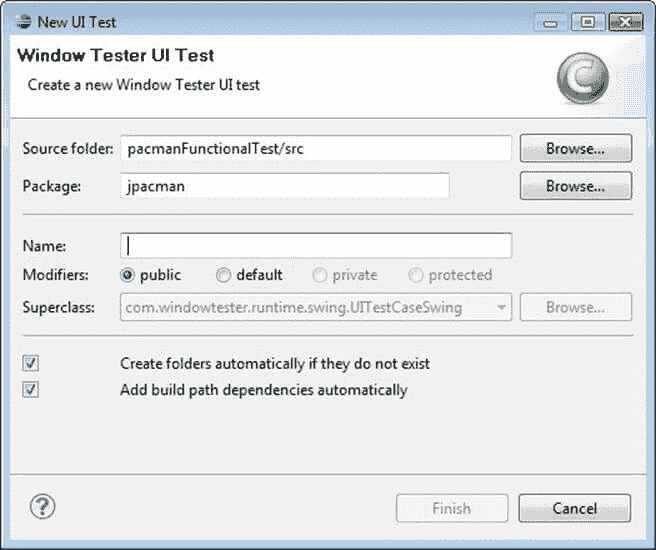This screenshot has width=656, height=550.
Task: Click the Eclipse icon in the title bar
Action: 23,21
